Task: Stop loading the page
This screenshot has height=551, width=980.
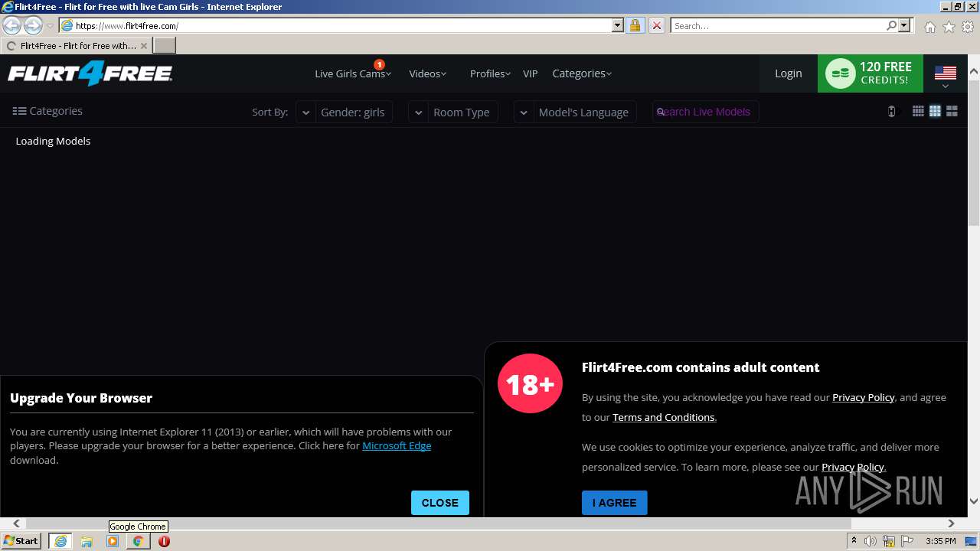Action: coord(656,25)
